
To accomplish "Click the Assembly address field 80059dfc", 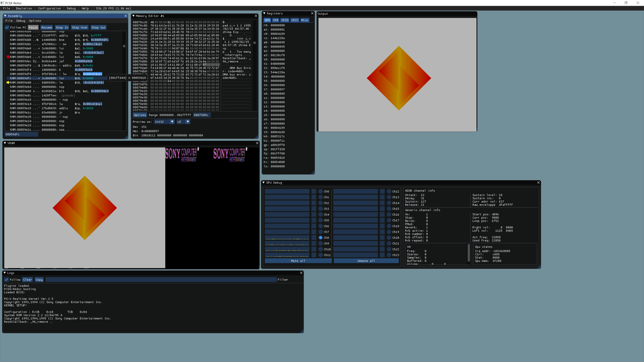I will pyautogui.click(x=22, y=134).
